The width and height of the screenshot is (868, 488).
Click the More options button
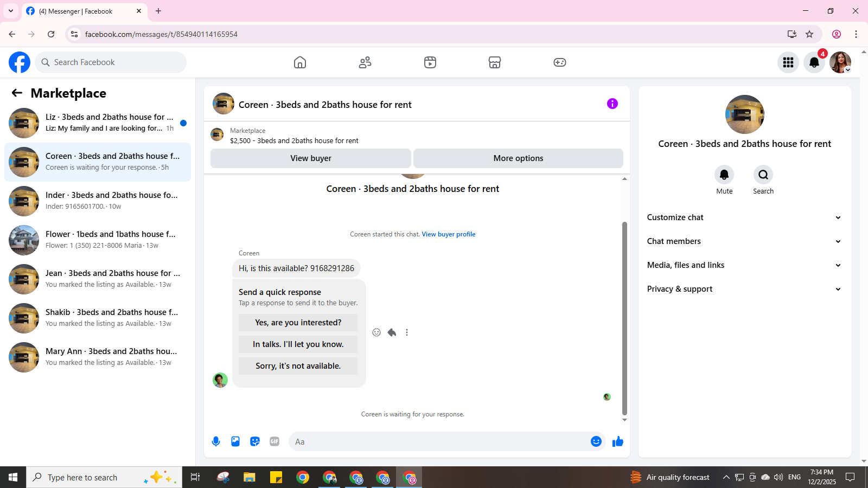518,158
